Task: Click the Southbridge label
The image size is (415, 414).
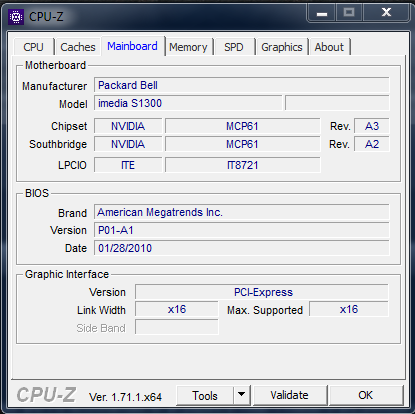Action: tap(58, 144)
